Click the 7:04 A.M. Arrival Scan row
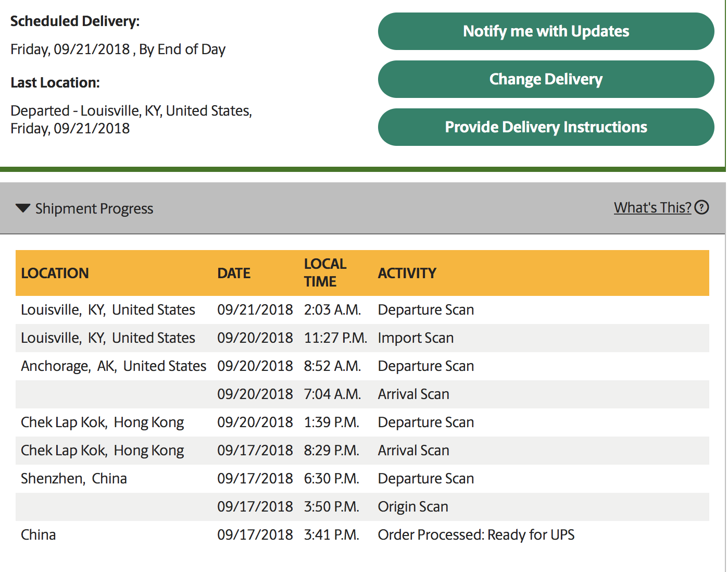 pyautogui.click(x=362, y=394)
